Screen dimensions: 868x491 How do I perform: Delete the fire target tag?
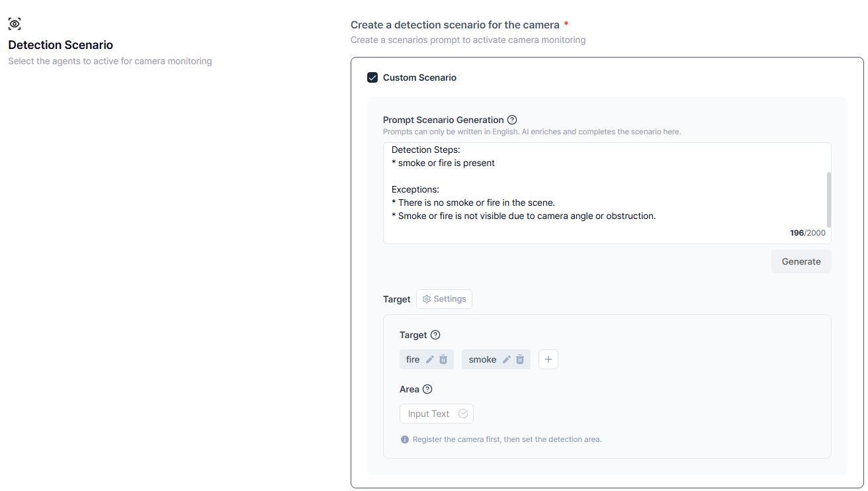[443, 359]
